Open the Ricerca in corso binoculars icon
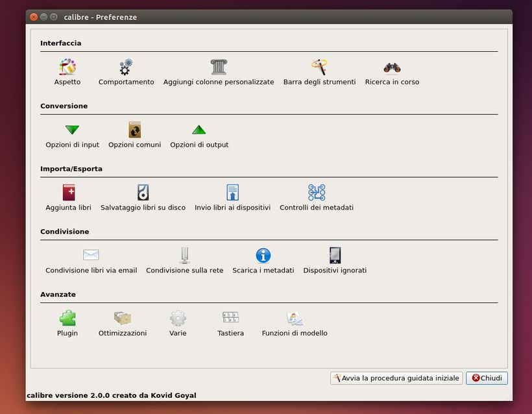 [392, 67]
